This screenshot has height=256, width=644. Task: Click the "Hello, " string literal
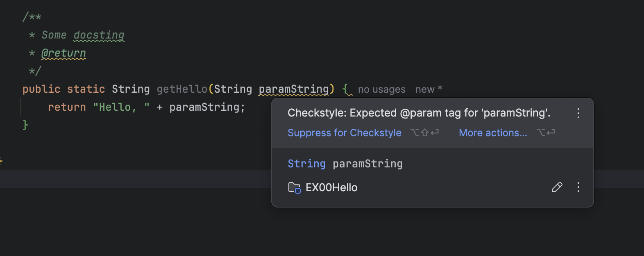coord(121,107)
